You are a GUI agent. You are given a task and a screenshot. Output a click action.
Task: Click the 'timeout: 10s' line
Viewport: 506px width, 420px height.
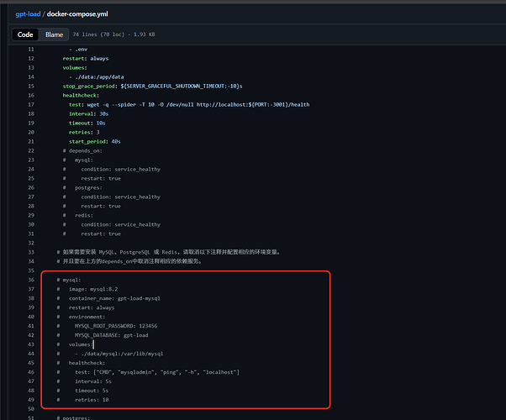coord(87,123)
